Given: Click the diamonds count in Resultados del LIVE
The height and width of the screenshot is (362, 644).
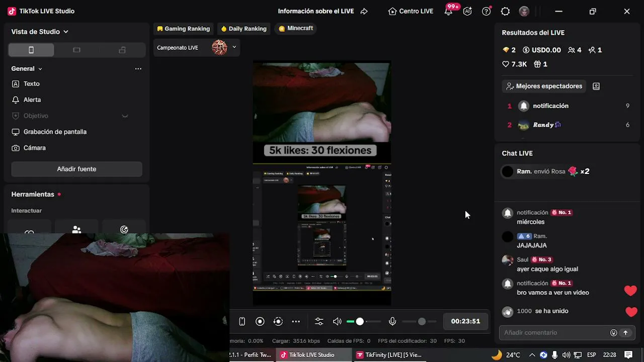Looking at the screenshot, I should (x=509, y=50).
